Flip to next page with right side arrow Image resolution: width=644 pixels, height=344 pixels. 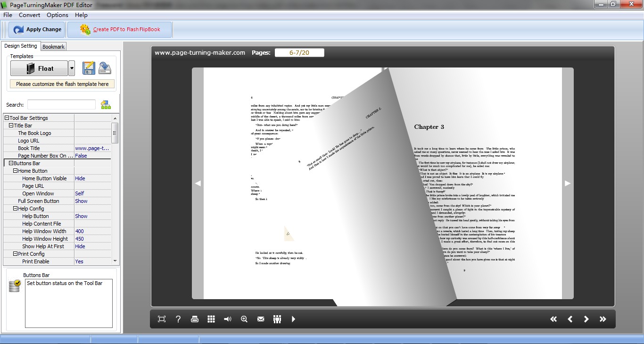pyautogui.click(x=568, y=183)
